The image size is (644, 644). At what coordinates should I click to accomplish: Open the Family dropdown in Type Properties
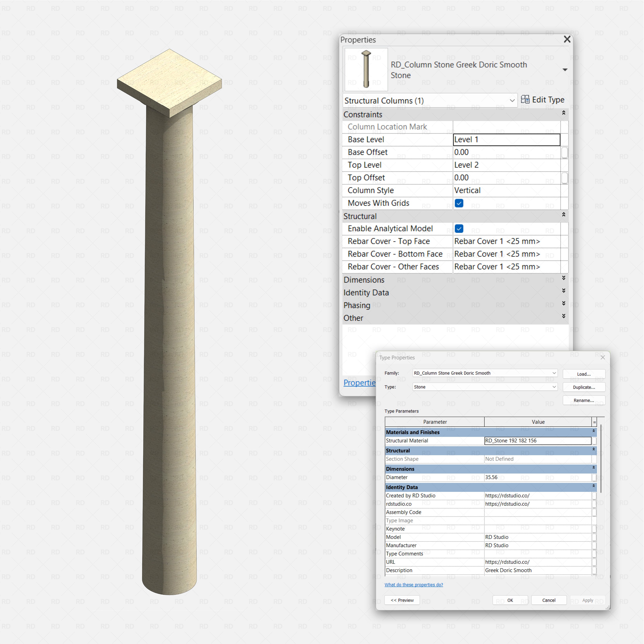[554, 373]
